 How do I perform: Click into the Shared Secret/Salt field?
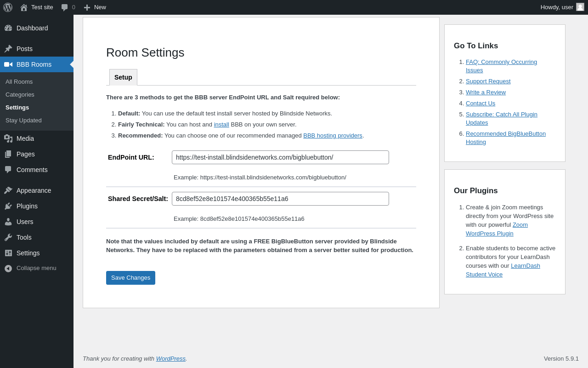(280, 199)
